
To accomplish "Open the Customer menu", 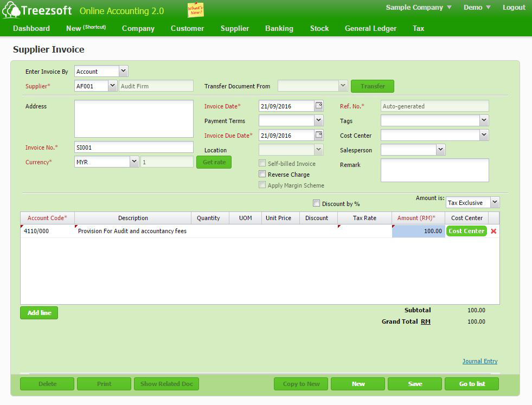I will coord(187,29).
